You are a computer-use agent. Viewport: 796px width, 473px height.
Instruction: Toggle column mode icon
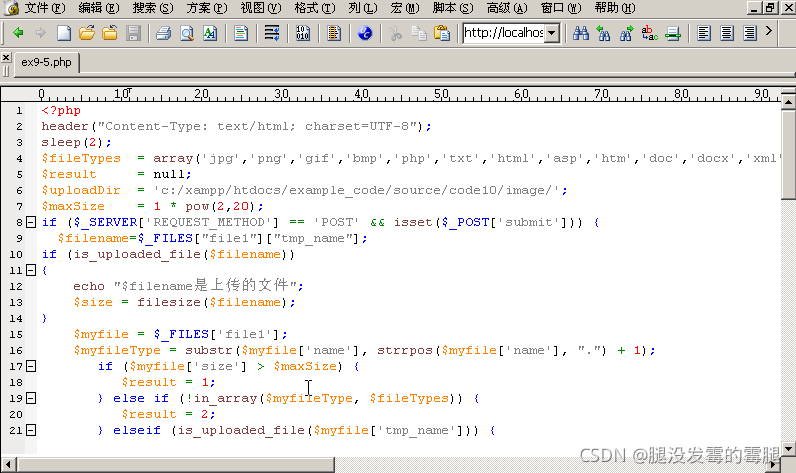(334, 33)
